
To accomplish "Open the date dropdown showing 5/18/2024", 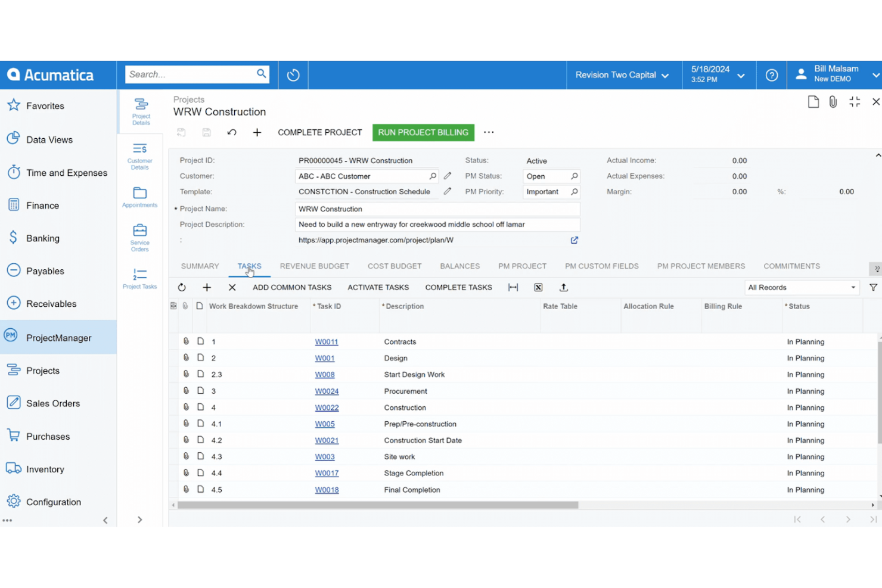I will pyautogui.click(x=741, y=75).
